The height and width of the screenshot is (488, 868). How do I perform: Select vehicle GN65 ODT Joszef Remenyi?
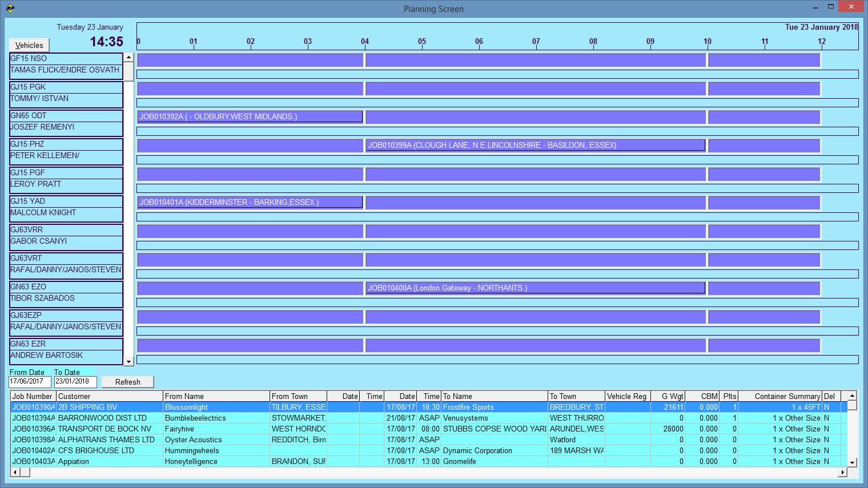pos(66,122)
